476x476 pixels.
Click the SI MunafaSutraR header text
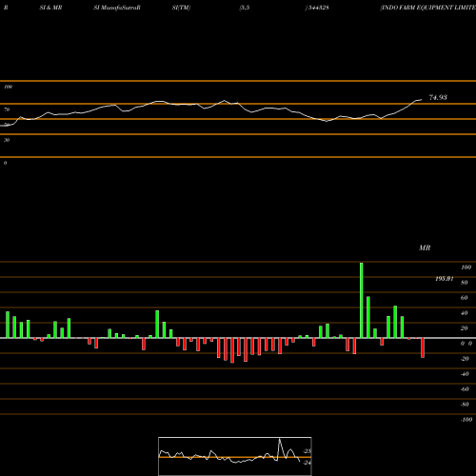117,8
